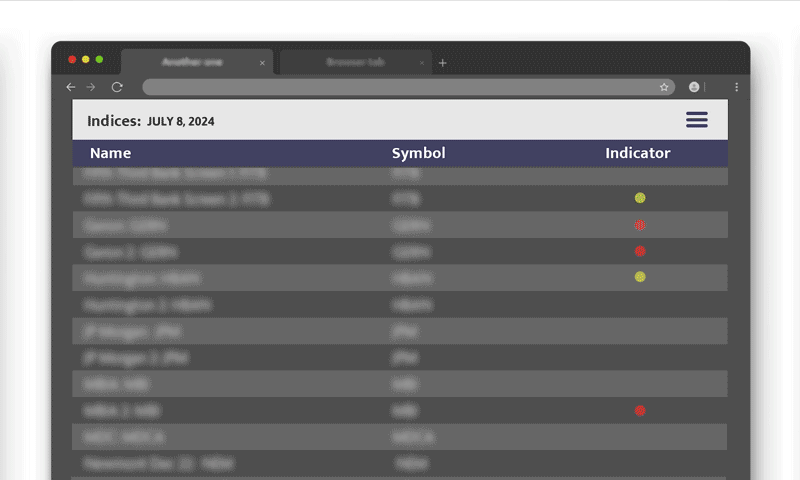Click the bottommost red indicator dot

pyautogui.click(x=640, y=411)
